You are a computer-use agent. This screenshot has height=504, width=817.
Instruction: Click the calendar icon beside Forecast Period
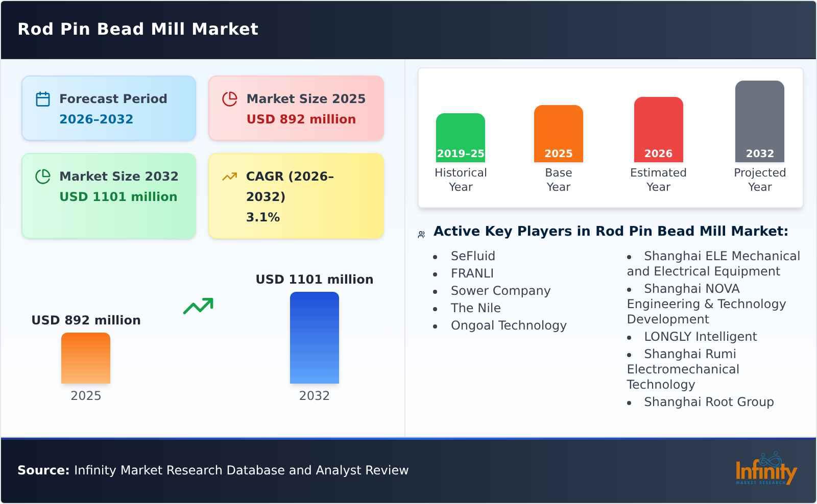coord(43,99)
